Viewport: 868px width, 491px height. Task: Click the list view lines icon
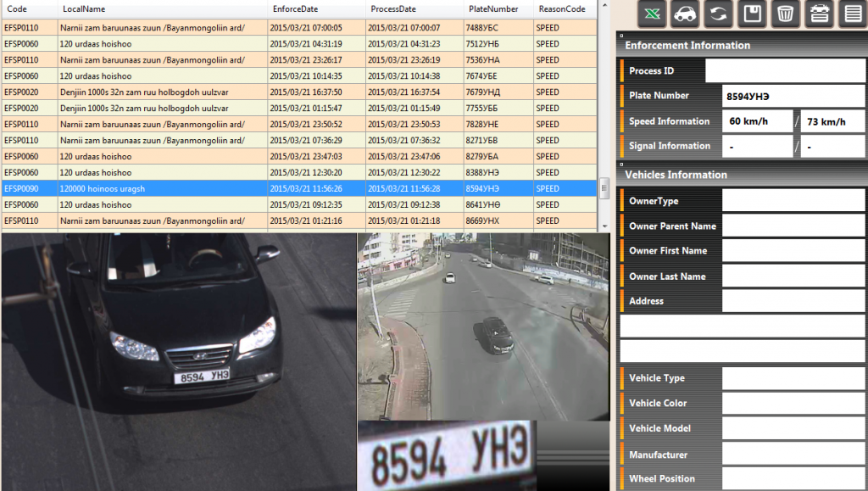(x=851, y=14)
